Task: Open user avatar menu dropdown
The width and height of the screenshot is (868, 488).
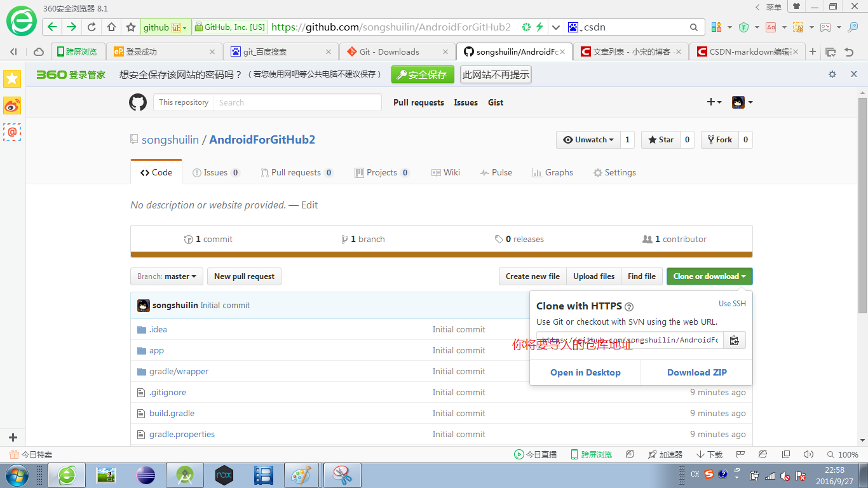Action: [742, 102]
